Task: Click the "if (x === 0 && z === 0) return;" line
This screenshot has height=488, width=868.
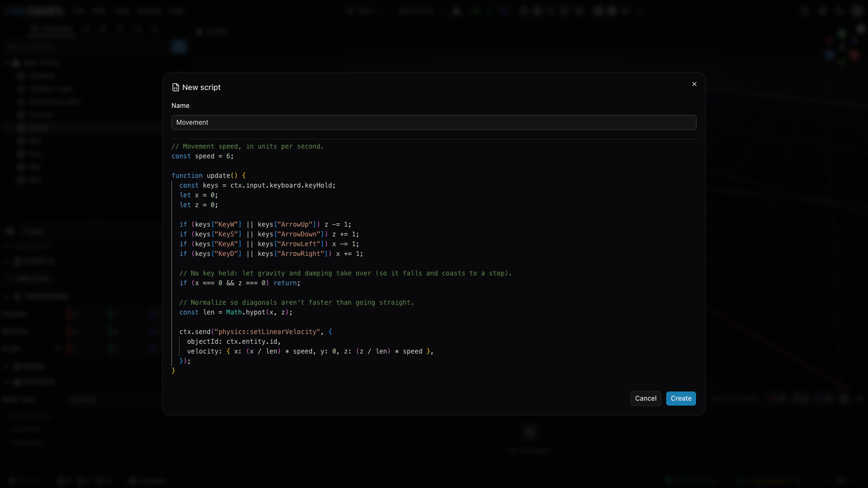Action: 240,283
